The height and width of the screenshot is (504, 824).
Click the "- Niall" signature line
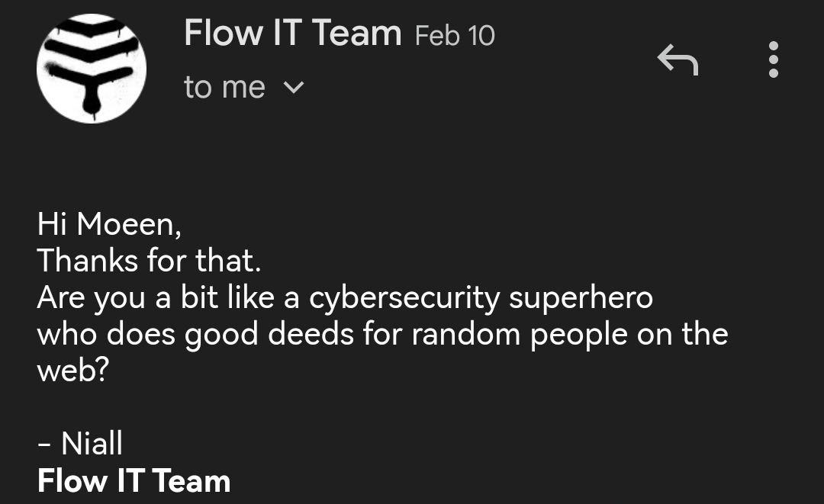point(80,444)
